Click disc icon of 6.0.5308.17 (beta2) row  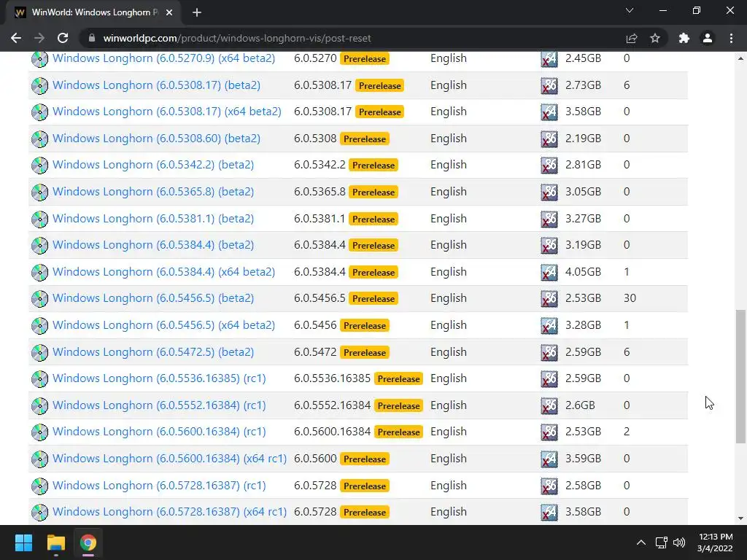39,86
